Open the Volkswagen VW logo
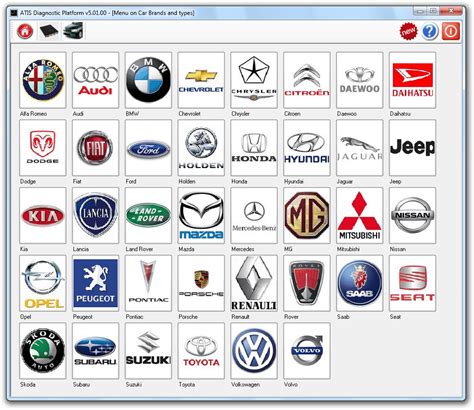Screen dimensions: 474x410 click(254, 351)
